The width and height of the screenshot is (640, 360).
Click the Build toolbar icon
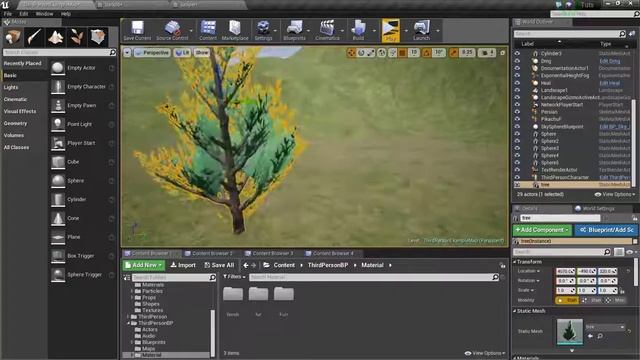pos(358,30)
